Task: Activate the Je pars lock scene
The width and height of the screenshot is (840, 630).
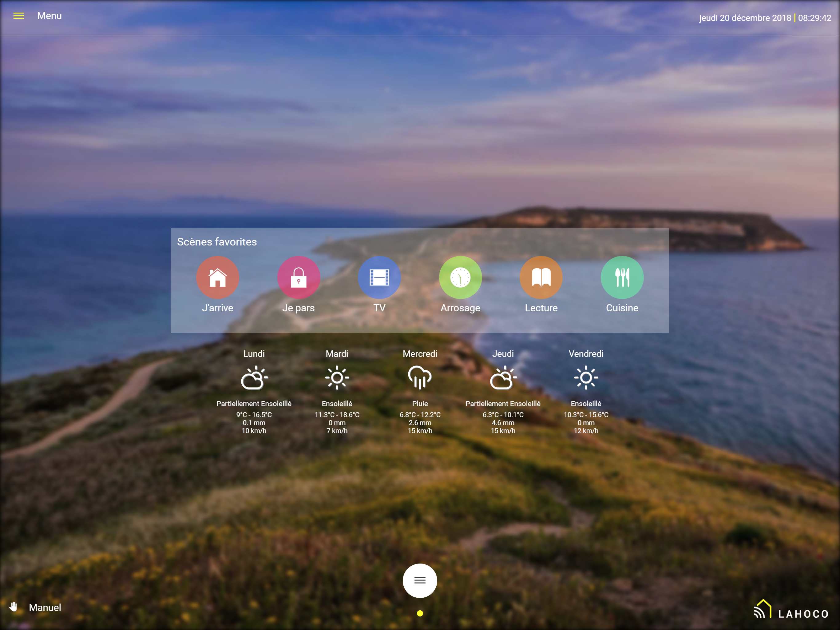Action: 299,277
